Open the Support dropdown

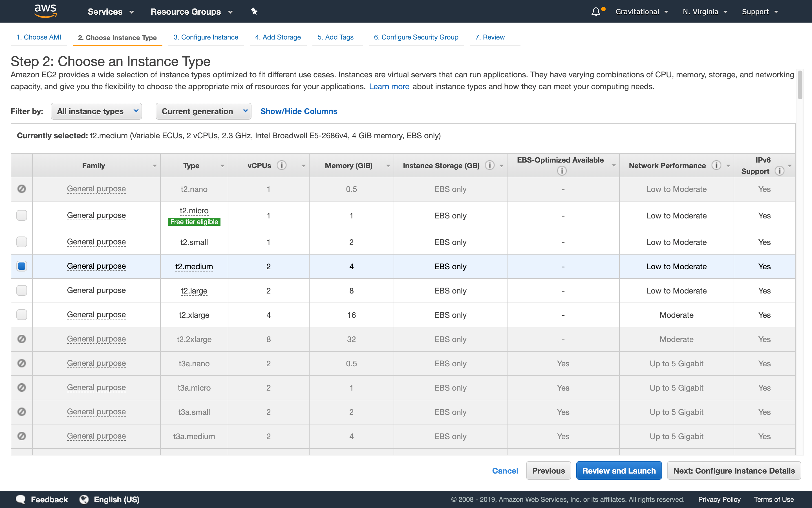click(760, 12)
